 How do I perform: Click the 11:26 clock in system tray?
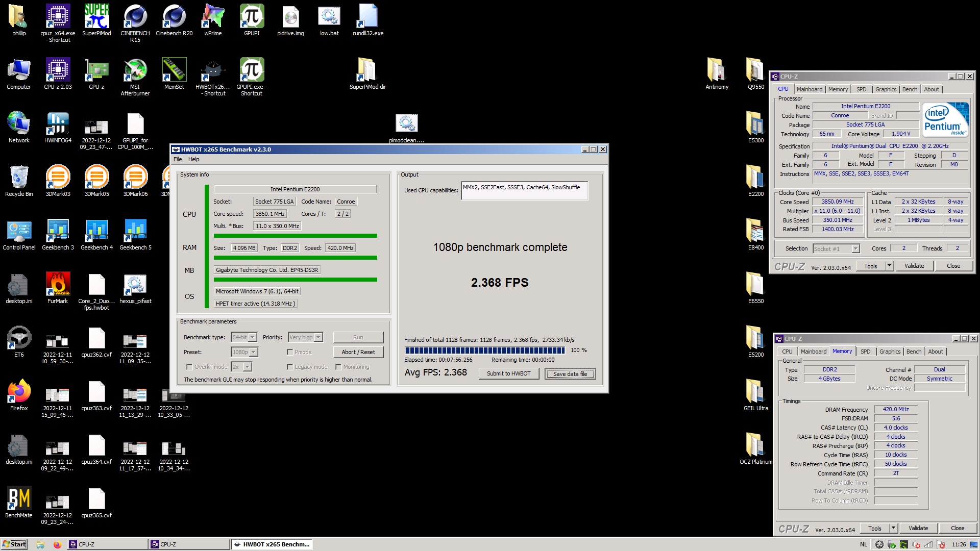point(959,544)
